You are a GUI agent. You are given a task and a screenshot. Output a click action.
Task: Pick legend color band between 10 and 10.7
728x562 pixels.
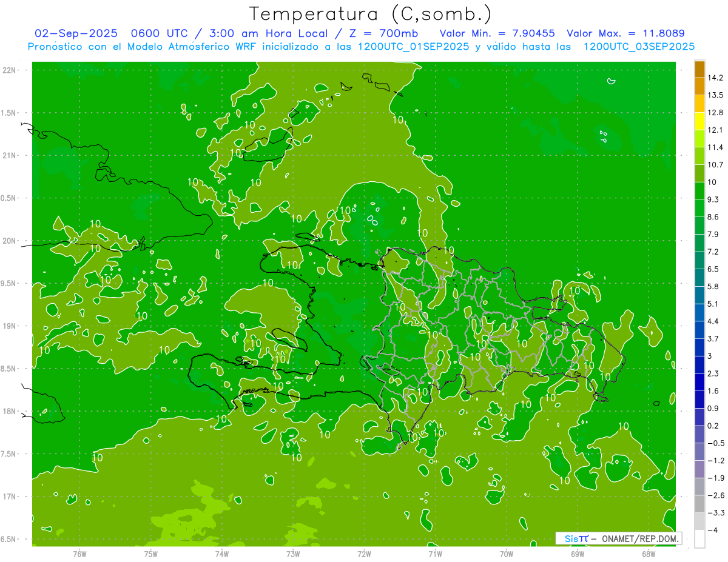(699, 173)
